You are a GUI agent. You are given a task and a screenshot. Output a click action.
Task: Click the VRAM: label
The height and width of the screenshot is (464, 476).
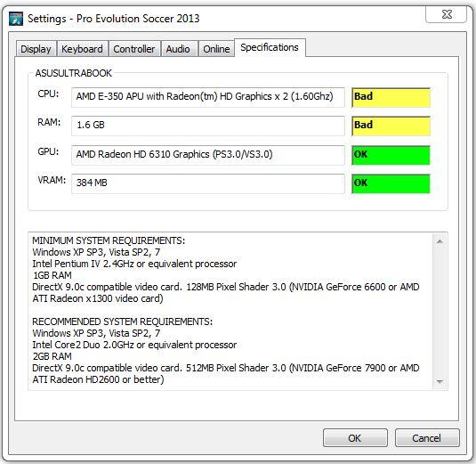[x=52, y=180]
